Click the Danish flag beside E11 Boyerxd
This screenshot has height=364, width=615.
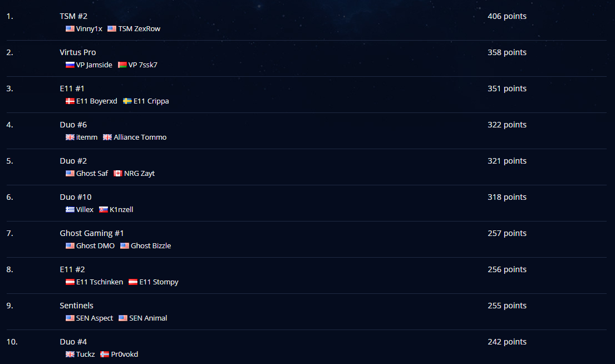coord(70,101)
